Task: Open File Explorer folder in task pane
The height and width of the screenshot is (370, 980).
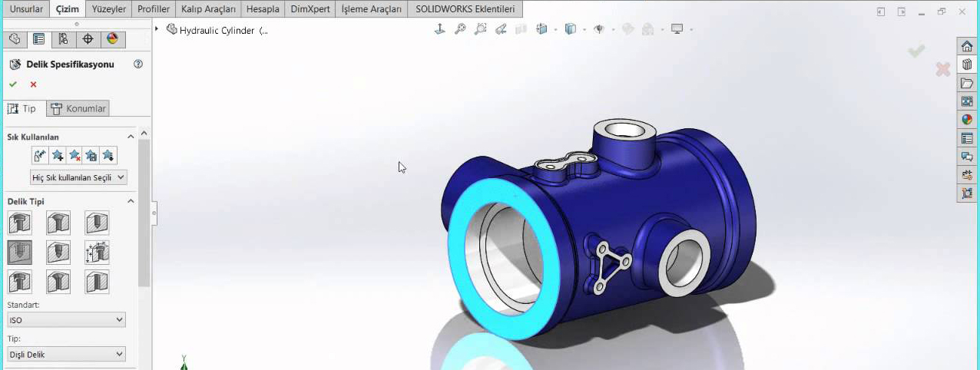Action: coord(967,83)
